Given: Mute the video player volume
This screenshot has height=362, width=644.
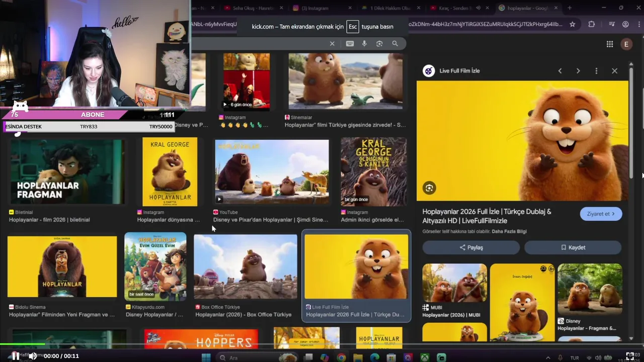Looking at the screenshot, I should tap(32, 356).
